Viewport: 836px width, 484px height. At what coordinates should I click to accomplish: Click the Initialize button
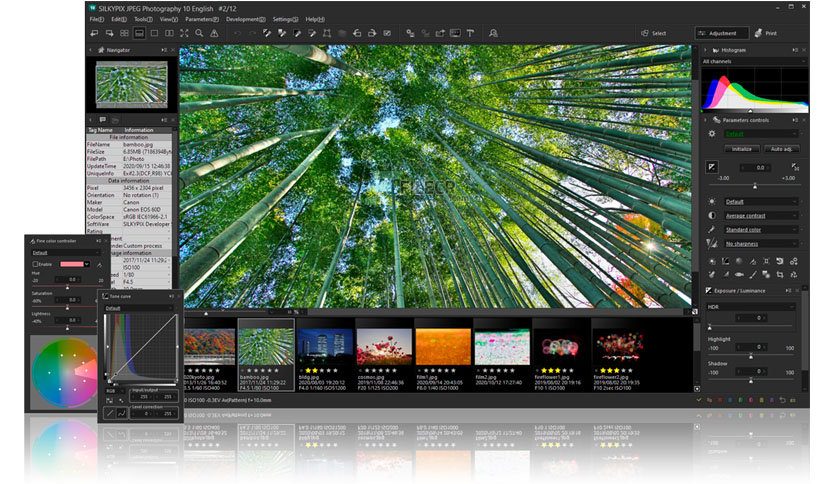(x=742, y=149)
